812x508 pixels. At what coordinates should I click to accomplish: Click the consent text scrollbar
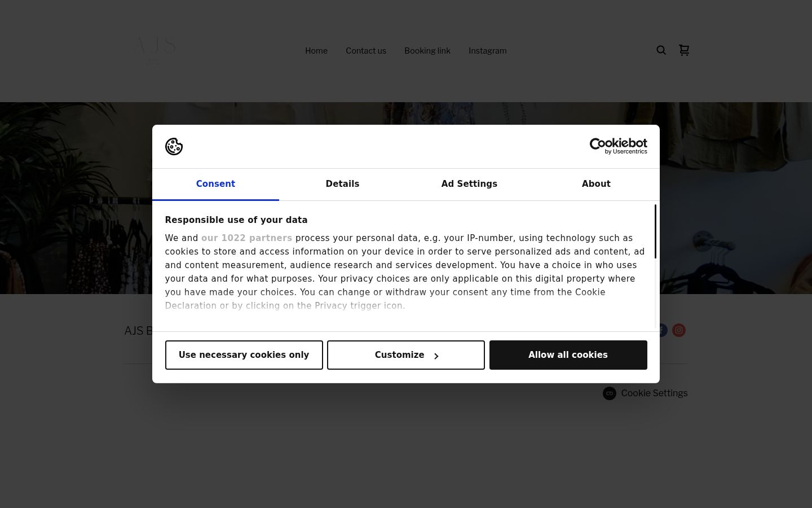pos(655,231)
